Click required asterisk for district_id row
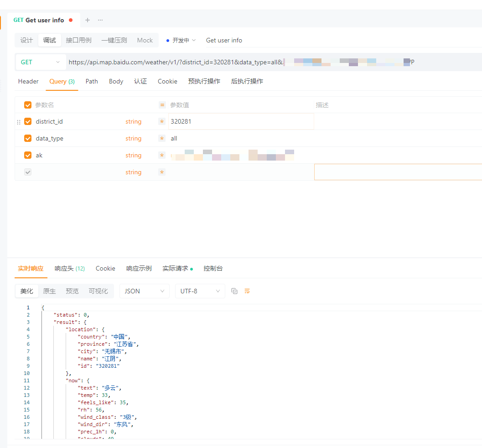Viewport: 482px width, 448px height. (x=162, y=121)
